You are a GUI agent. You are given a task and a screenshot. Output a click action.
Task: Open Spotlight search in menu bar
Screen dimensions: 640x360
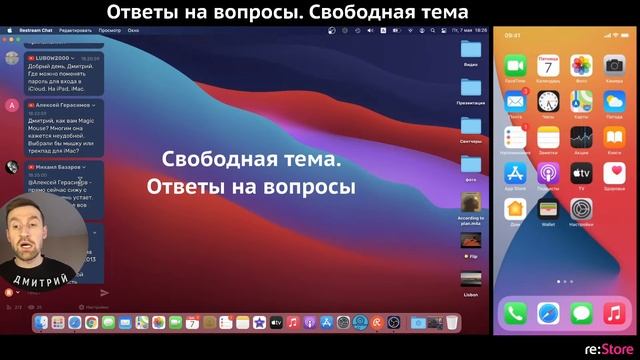[433, 30]
